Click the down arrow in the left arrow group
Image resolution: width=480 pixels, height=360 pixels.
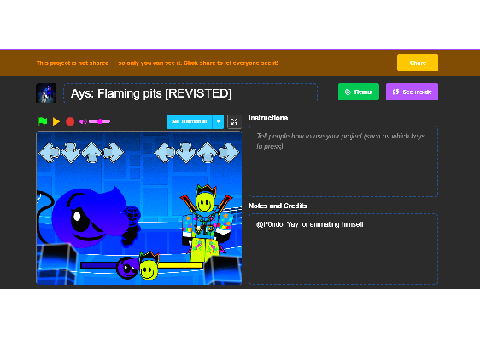[71, 152]
